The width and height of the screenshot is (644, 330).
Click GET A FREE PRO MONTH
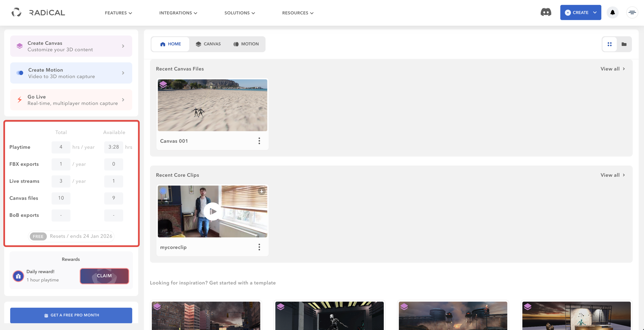coord(71,315)
